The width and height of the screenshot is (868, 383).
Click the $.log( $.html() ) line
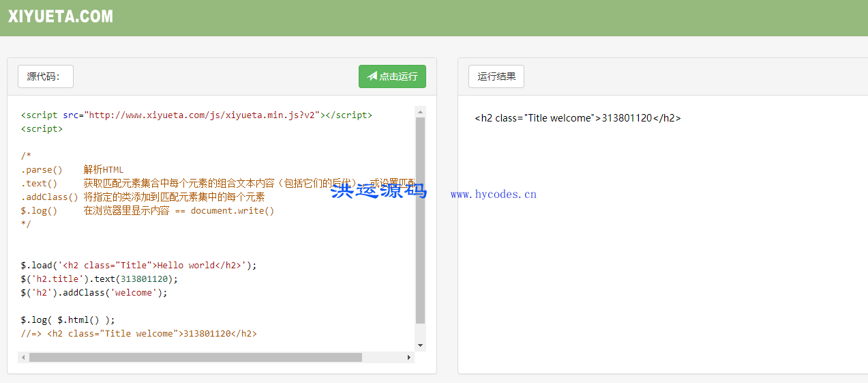pyautogui.click(x=68, y=320)
